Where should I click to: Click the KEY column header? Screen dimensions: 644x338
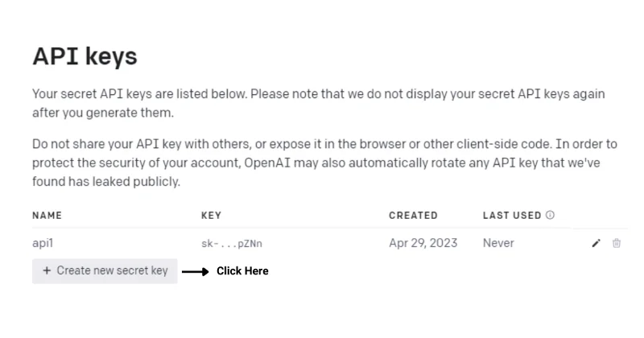(x=211, y=216)
